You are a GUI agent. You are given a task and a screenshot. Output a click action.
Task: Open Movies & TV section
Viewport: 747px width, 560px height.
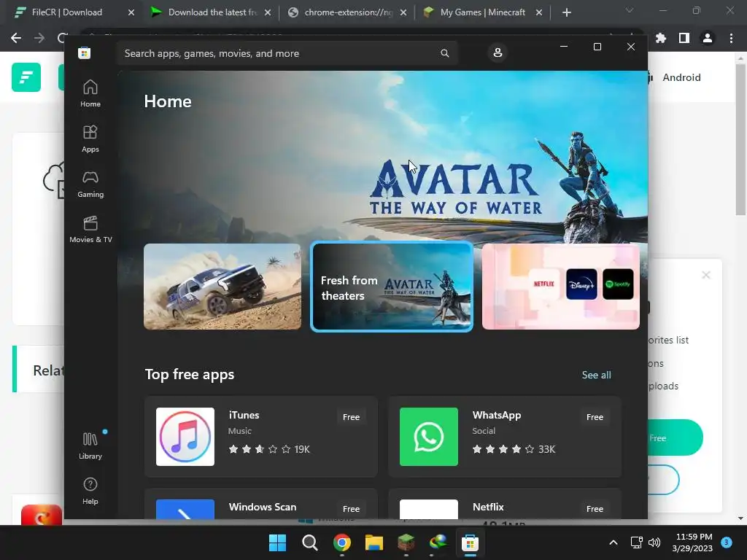[90, 229]
